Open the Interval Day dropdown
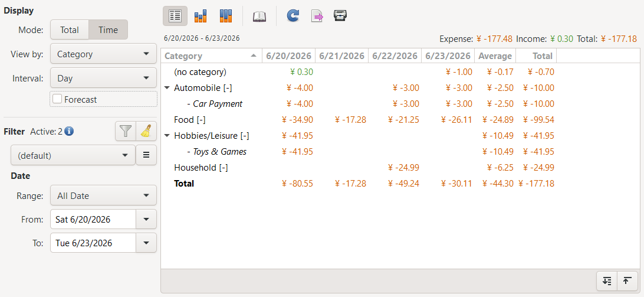The image size is (644, 297). point(104,78)
